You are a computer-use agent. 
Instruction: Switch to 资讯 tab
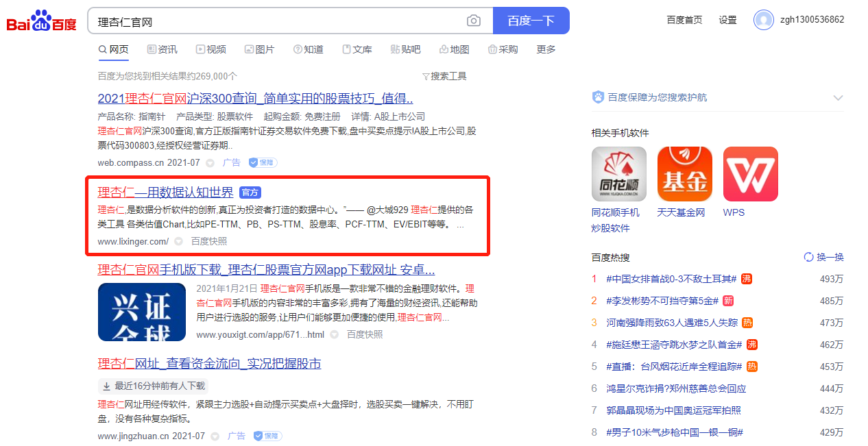(x=162, y=49)
